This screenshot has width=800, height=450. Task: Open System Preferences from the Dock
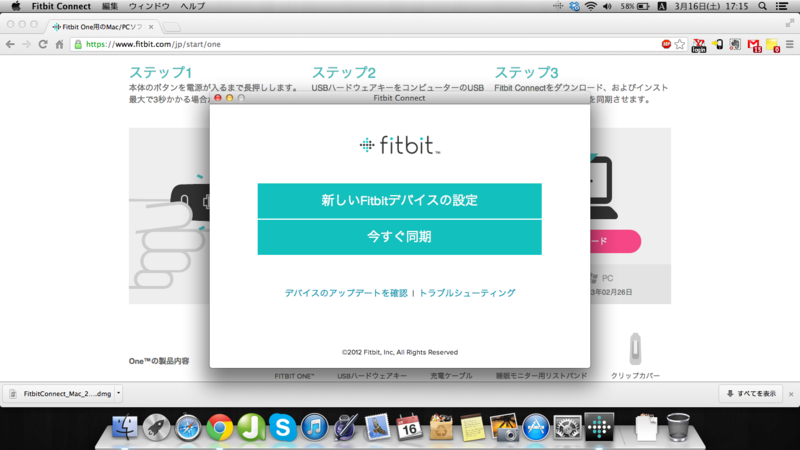point(567,427)
